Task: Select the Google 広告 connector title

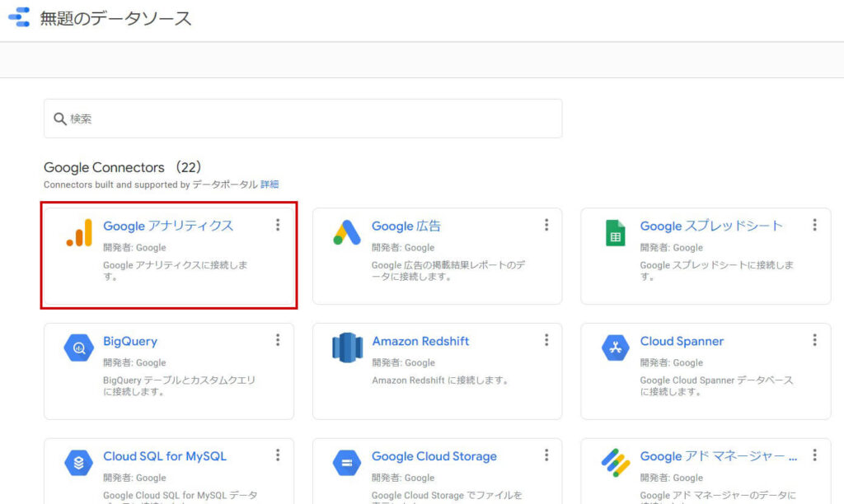Action: (406, 226)
